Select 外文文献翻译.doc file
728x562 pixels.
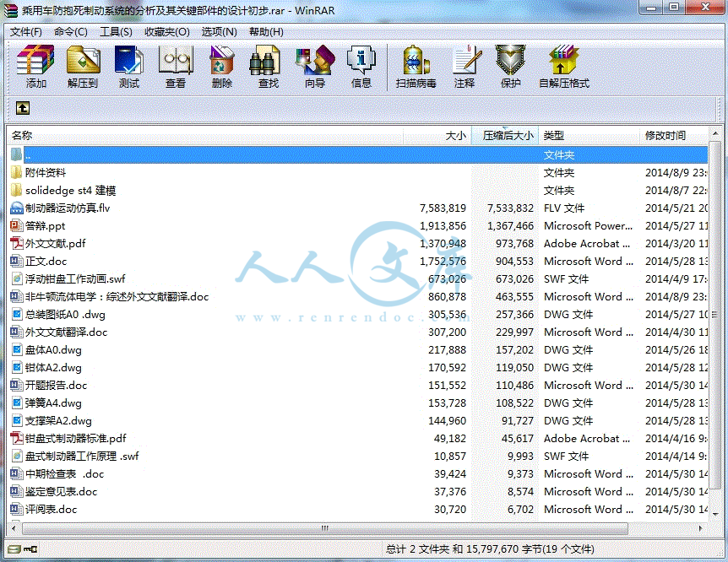(x=66, y=332)
